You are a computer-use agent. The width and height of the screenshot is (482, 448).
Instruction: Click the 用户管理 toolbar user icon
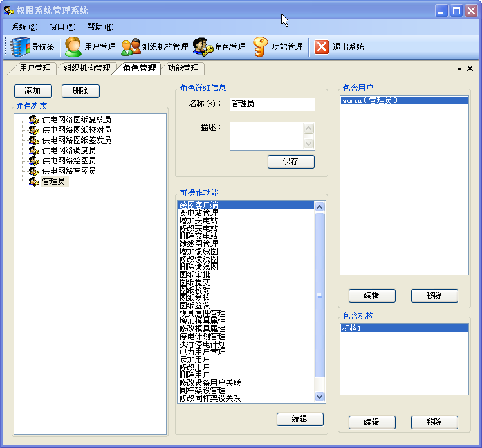pyautogui.click(x=73, y=47)
